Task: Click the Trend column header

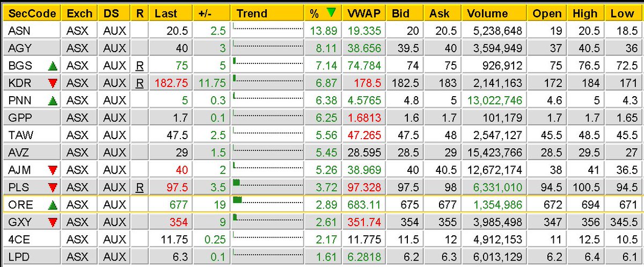Action: [267, 13]
